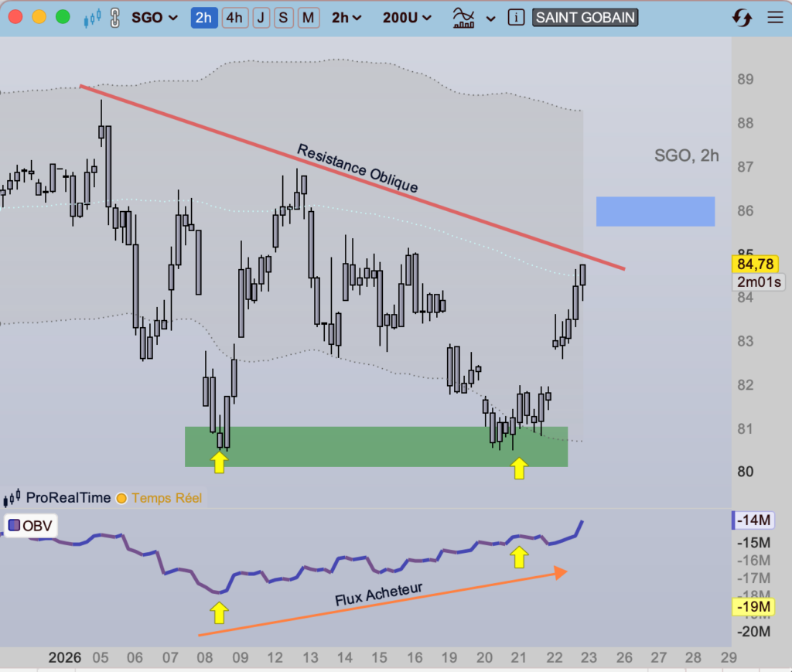Viewport: 792px width, 672px height.
Task: Expand the arrow next to indicators icon
Action: point(491,18)
